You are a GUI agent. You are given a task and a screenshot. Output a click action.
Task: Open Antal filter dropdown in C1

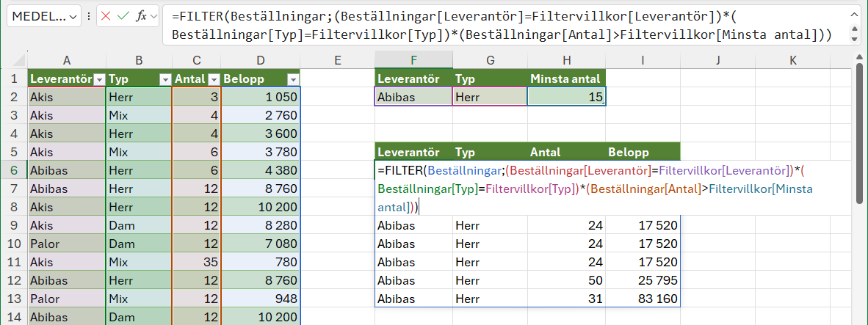point(214,79)
